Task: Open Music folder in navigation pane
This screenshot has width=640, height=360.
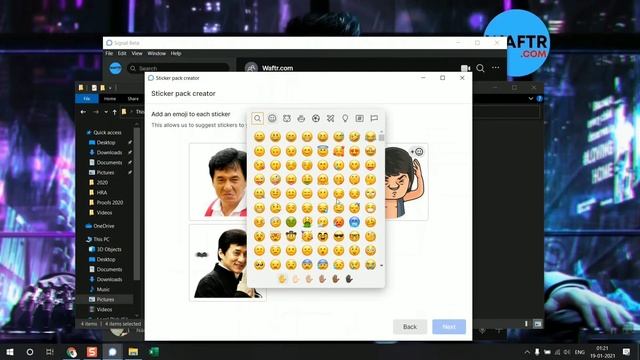Action: [103, 289]
